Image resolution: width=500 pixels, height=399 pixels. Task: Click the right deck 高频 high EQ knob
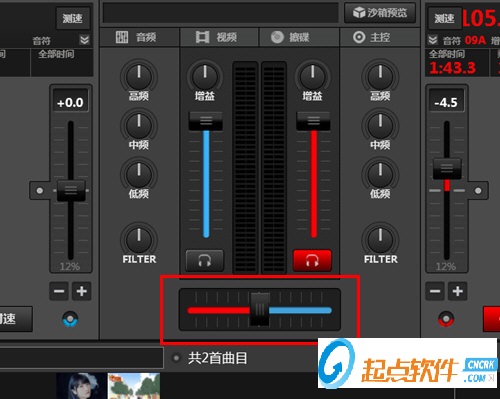pyautogui.click(x=380, y=76)
